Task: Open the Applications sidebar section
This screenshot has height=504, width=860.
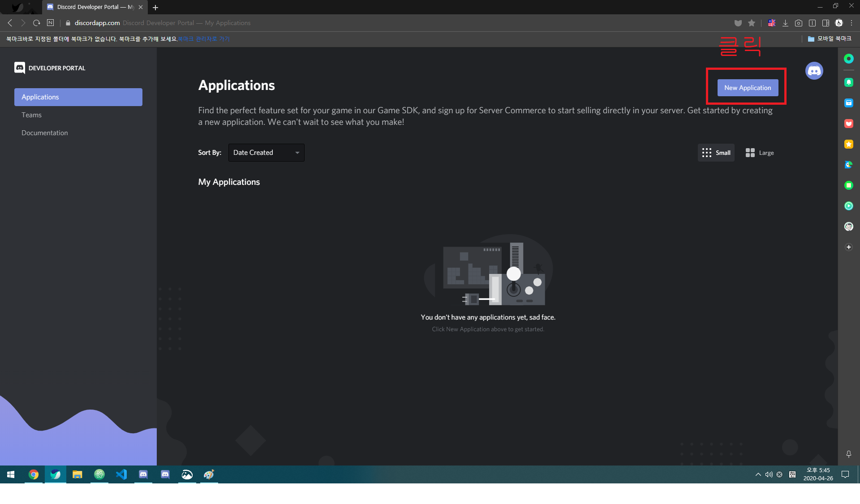Action: point(78,97)
